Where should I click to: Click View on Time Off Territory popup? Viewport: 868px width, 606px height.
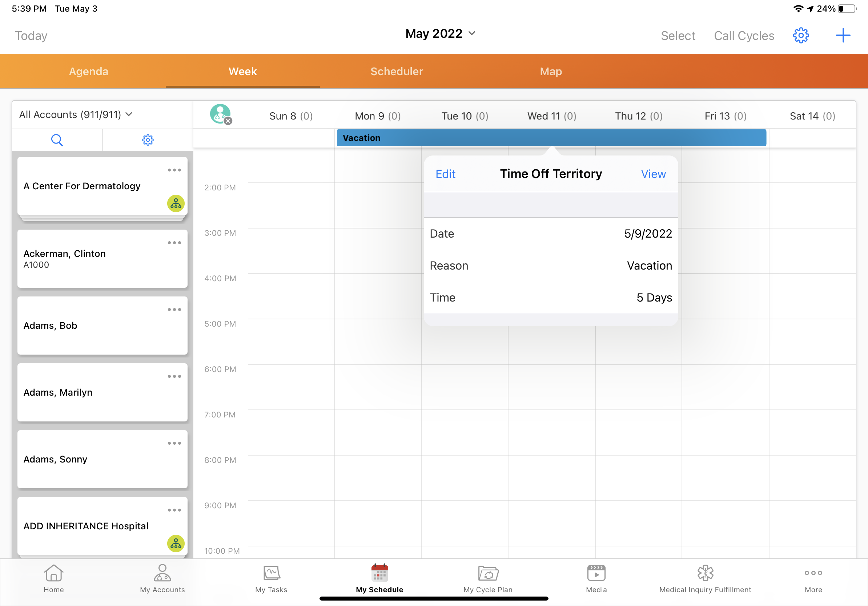pos(653,173)
